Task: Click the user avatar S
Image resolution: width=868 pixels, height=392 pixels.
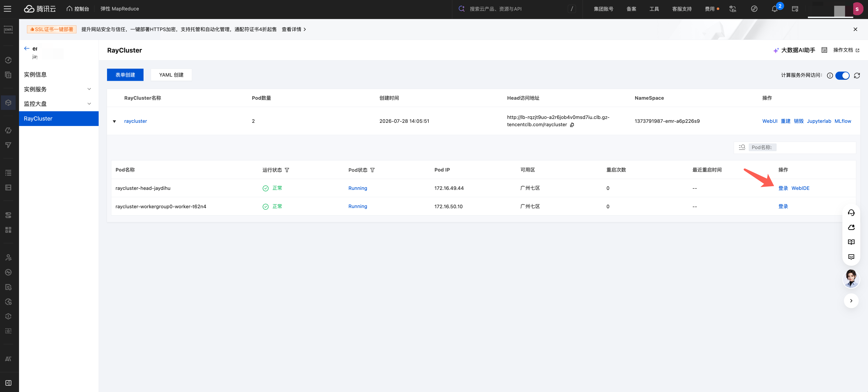Action: coord(857,9)
